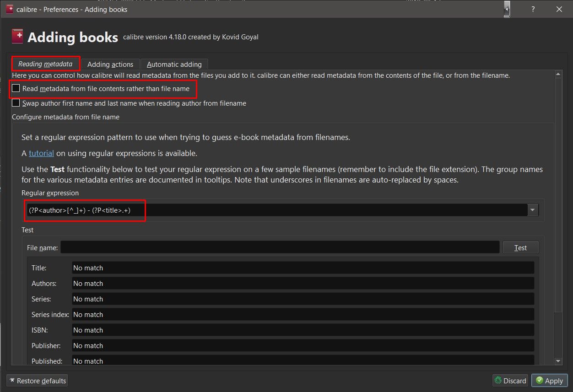Click the Series result field
Image resolution: width=573 pixels, height=392 pixels.
click(x=303, y=299)
